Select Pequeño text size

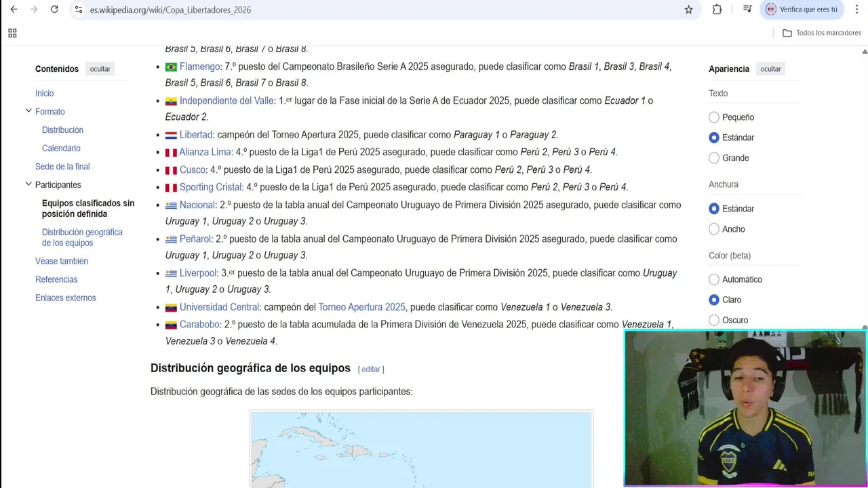pyautogui.click(x=714, y=117)
